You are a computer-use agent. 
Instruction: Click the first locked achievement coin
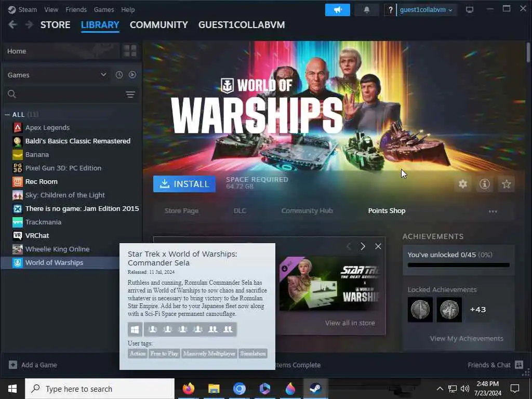tap(420, 310)
